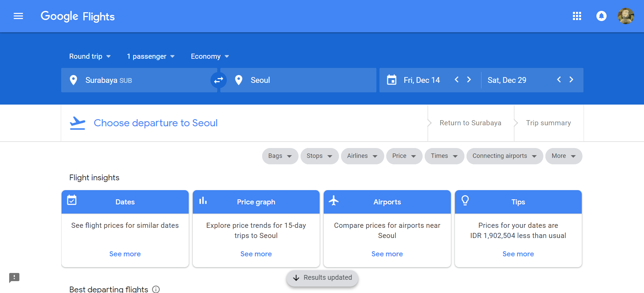The image size is (644, 293).
Task: Click 'IDR 1,902,504 less than usual' text
Action: [x=518, y=236]
